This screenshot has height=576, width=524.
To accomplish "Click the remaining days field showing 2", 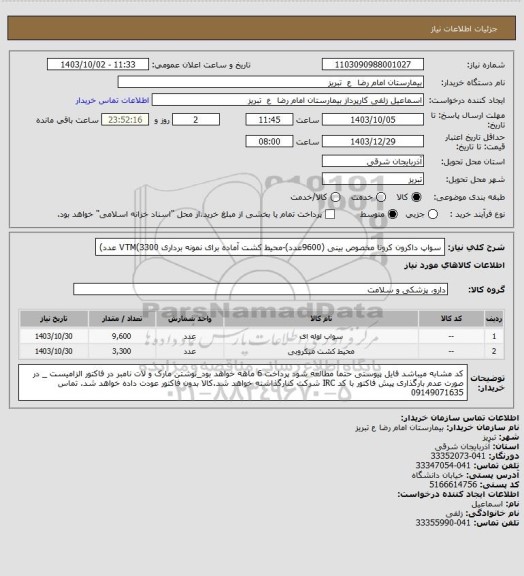I will [x=196, y=120].
